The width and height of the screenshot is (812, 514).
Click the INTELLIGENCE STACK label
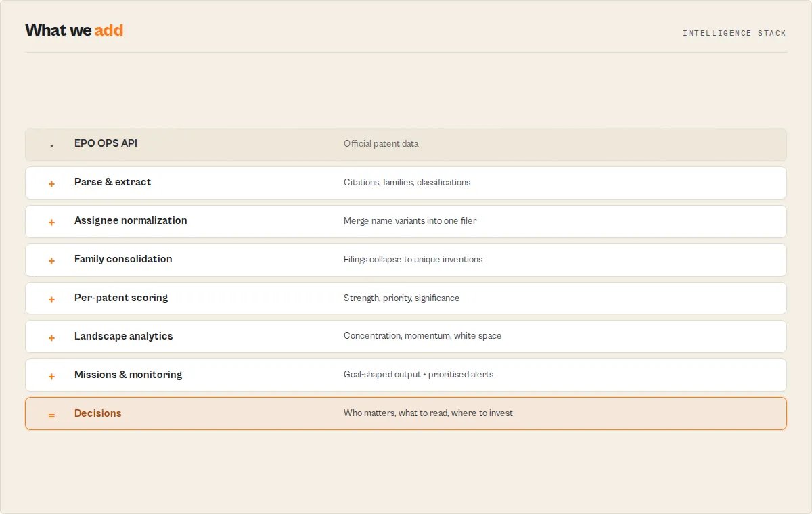(734, 33)
